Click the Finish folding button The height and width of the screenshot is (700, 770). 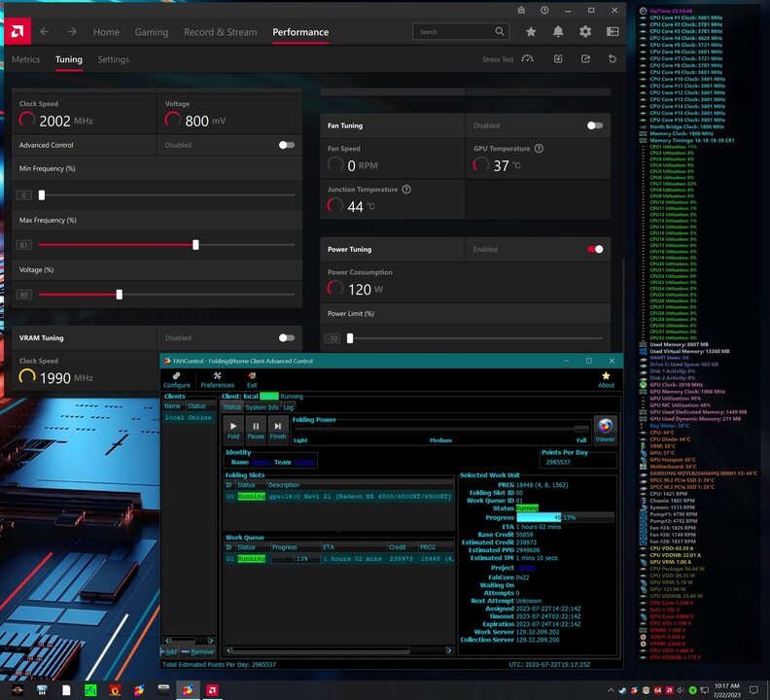[x=278, y=429]
